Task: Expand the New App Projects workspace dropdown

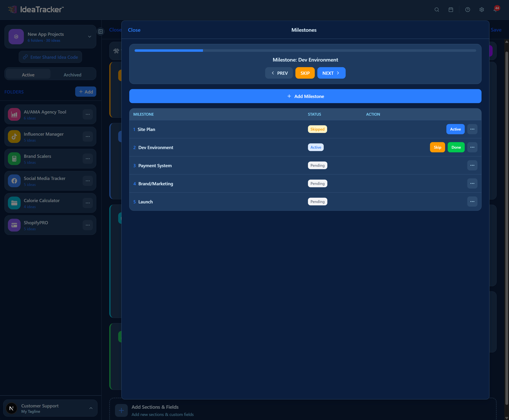Action: click(x=89, y=37)
